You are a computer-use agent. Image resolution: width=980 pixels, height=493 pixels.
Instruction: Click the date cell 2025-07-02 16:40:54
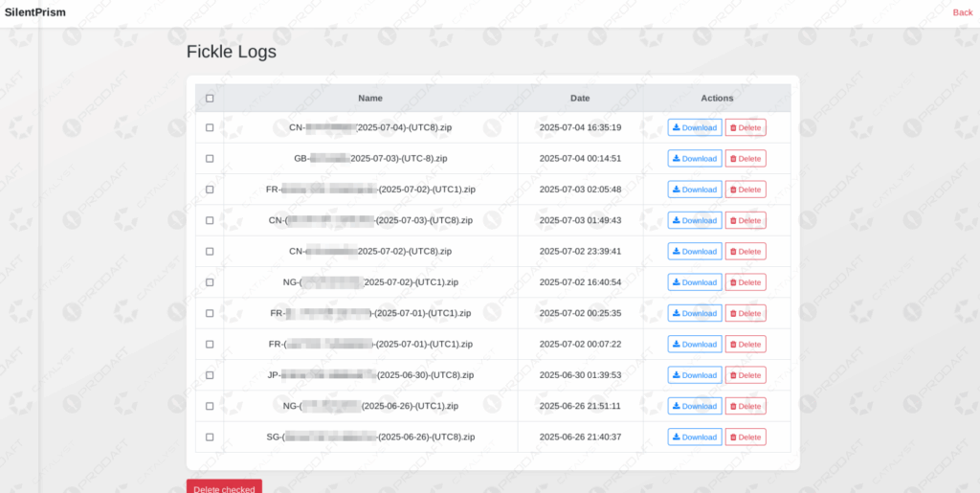pos(580,282)
